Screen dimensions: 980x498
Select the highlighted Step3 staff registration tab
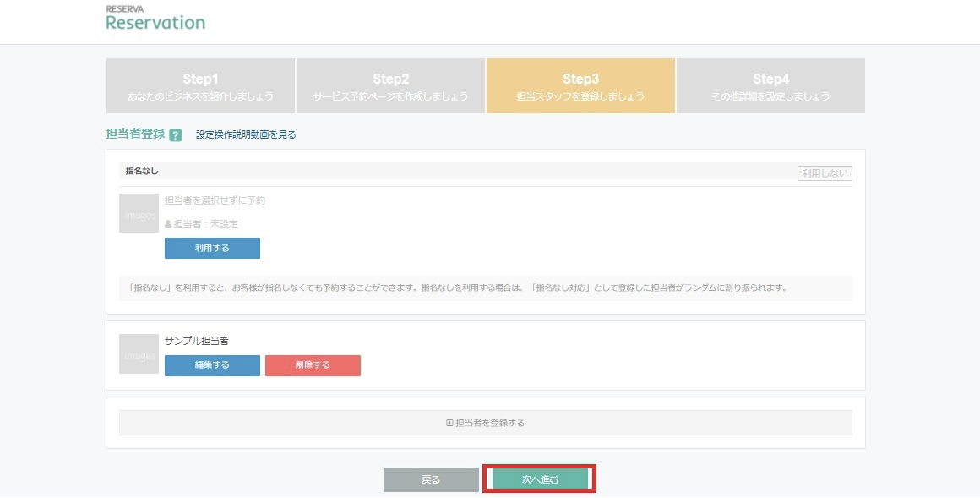(x=580, y=86)
